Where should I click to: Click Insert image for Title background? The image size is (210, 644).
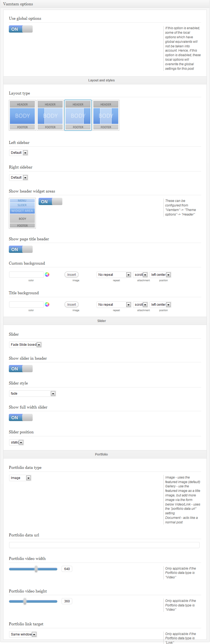click(71, 305)
